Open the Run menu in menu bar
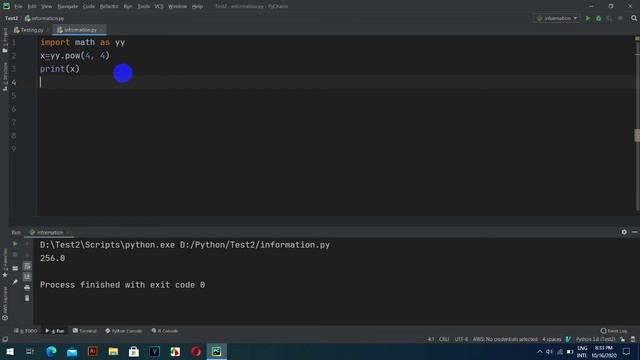Screen dimensions: 640x360 (x=128, y=7)
